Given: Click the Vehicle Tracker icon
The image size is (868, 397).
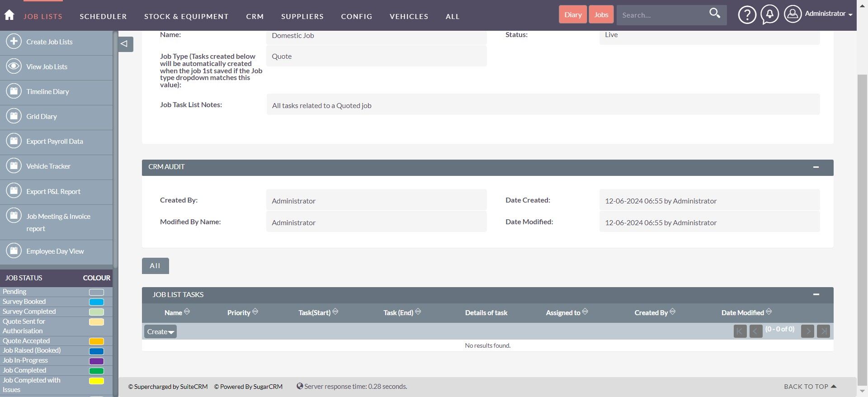Looking at the screenshot, I should click(x=14, y=166).
